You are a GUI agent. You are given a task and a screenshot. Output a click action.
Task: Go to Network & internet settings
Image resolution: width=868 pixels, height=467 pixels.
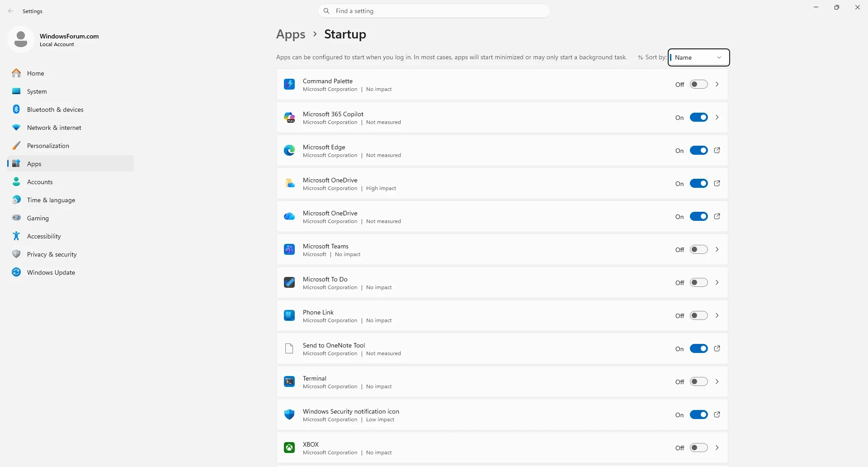click(x=71, y=128)
